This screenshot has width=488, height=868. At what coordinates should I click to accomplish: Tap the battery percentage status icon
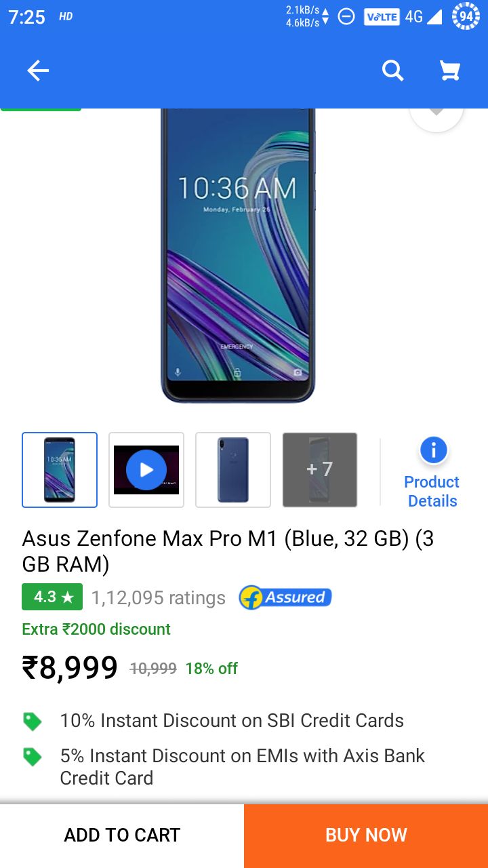point(466,17)
